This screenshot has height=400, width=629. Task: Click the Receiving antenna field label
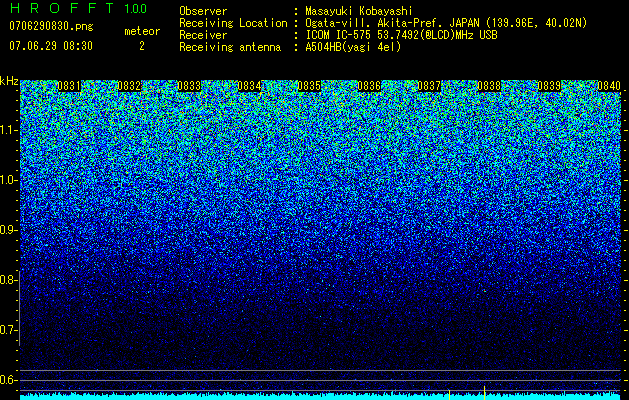[230, 47]
